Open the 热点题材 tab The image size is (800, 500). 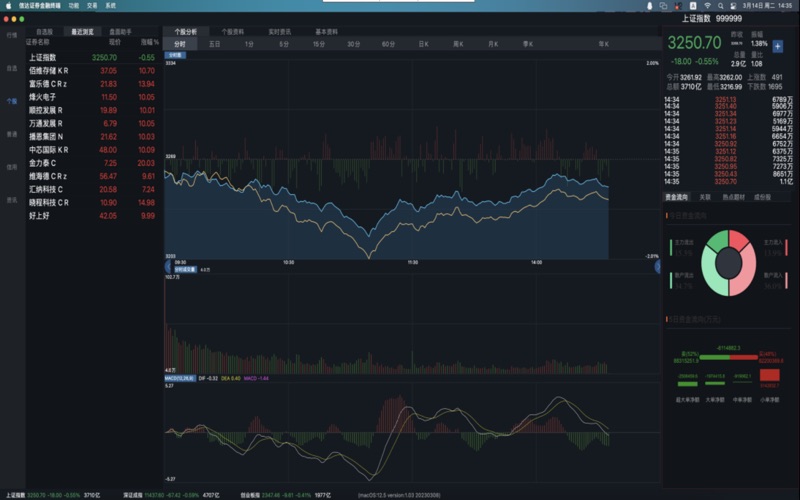point(733,197)
